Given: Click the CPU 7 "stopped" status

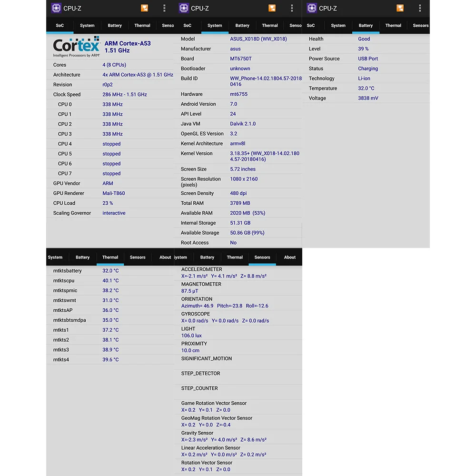Looking at the screenshot, I should pos(111,173).
